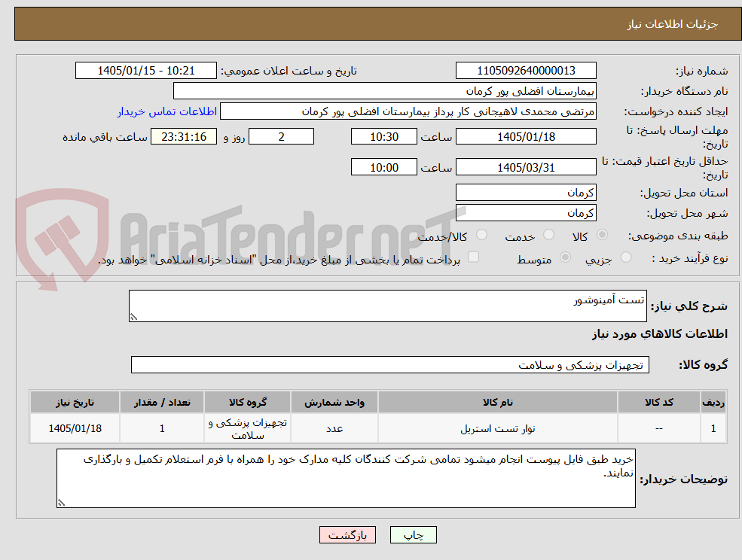Open the اطلاعات تماس خریدار link

click(167, 111)
